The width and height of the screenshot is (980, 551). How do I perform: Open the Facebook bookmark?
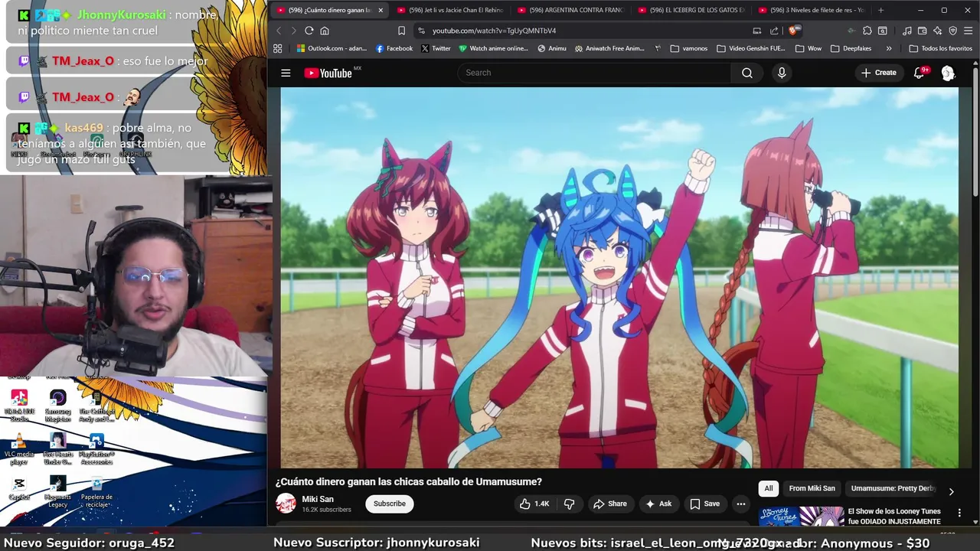[394, 48]
